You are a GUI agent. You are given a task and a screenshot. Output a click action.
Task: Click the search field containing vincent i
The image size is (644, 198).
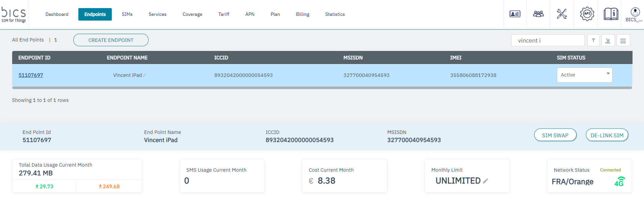pos(547,40)
